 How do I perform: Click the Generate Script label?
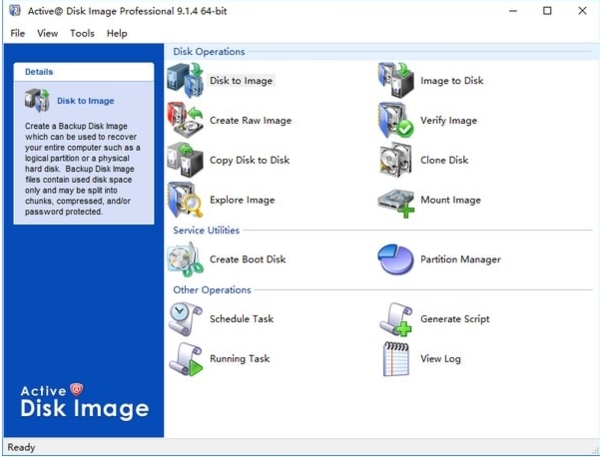(x=455, y=319)
